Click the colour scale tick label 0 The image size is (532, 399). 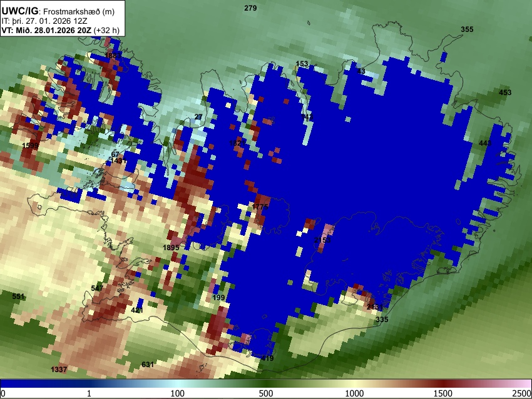pos(3,393)
